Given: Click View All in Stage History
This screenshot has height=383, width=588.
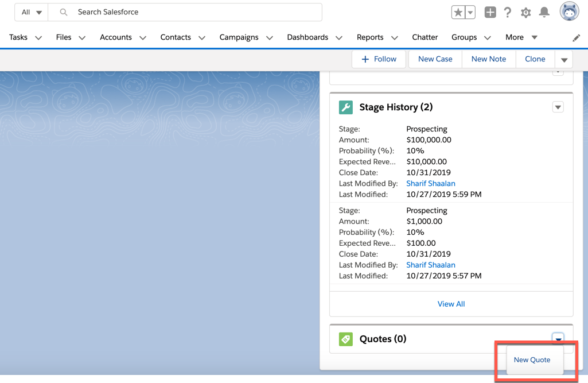Looking at the screenshot, I should (451, 304).
